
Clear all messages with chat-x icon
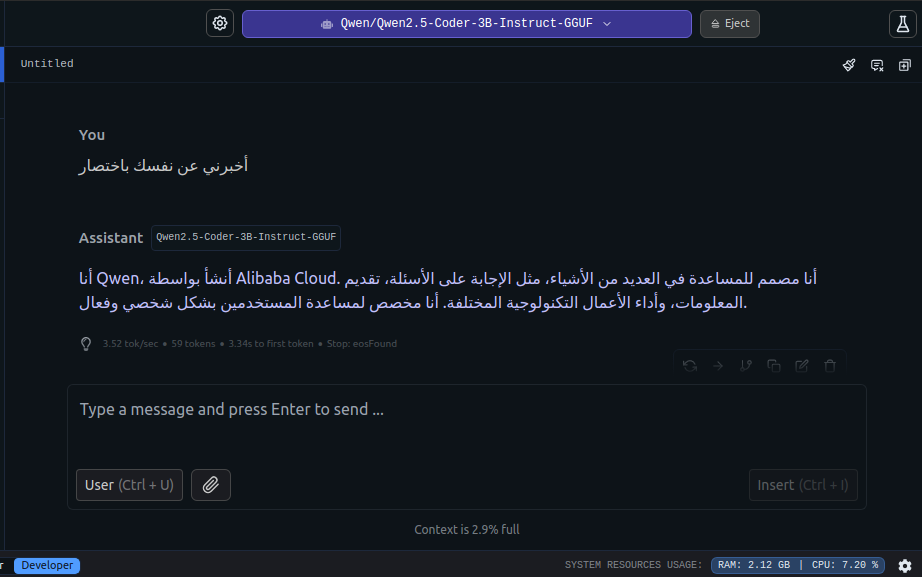tap(877, 65)
